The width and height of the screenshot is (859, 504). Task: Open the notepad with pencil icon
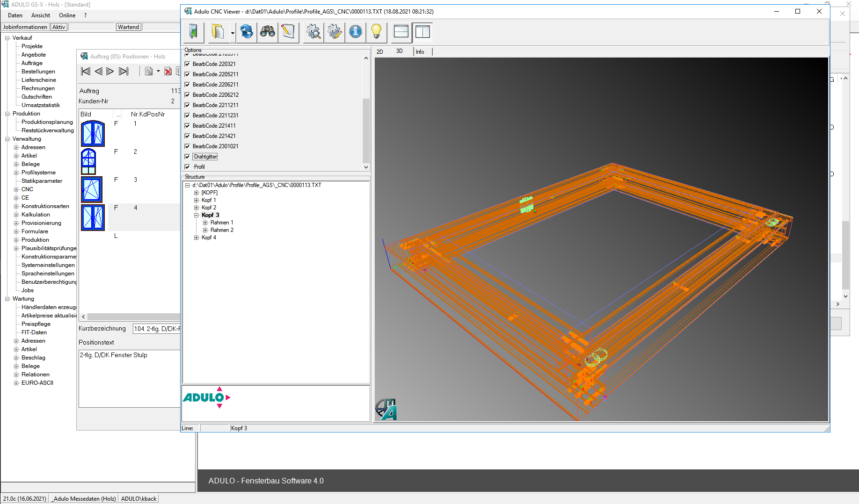[288, 32]
